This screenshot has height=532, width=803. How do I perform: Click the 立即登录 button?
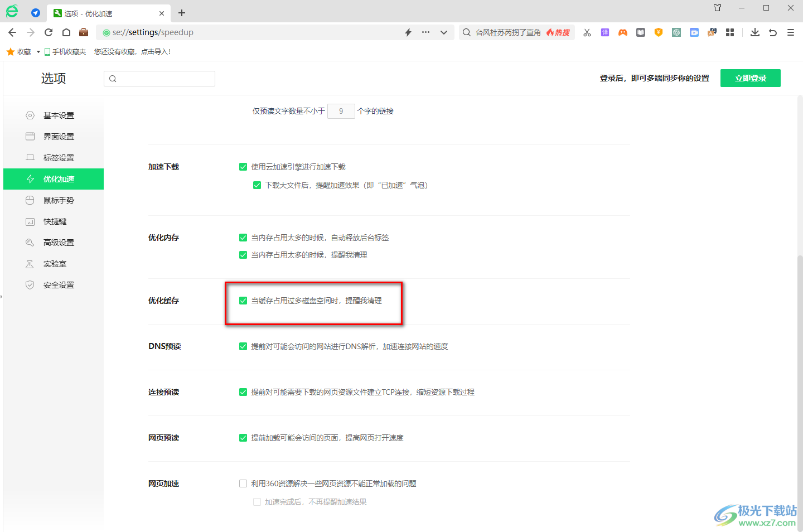(x=751, y=78)
